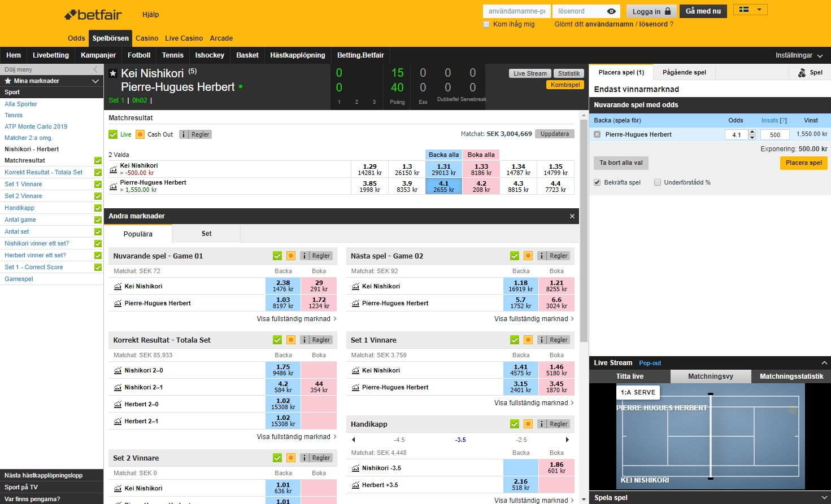Open the language flag dropdown
The image size is (831, 504).
pyautogui.click(x=750, y=10)
